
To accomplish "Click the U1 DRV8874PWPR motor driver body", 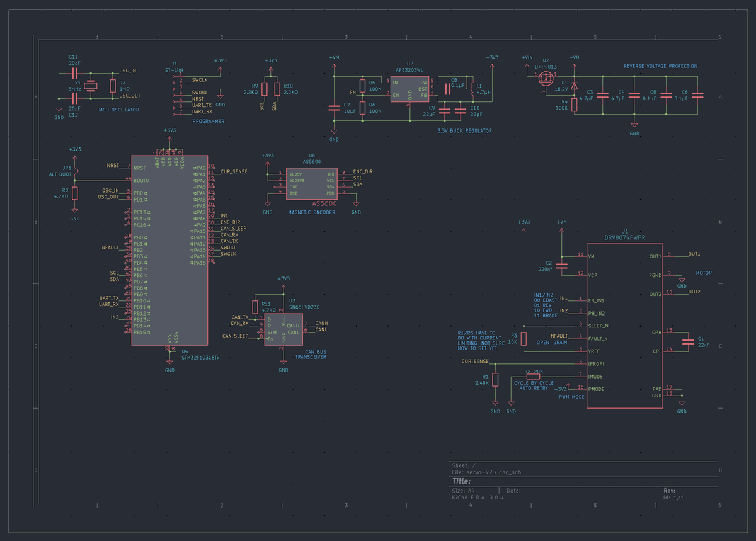I will tap(624, 326).
